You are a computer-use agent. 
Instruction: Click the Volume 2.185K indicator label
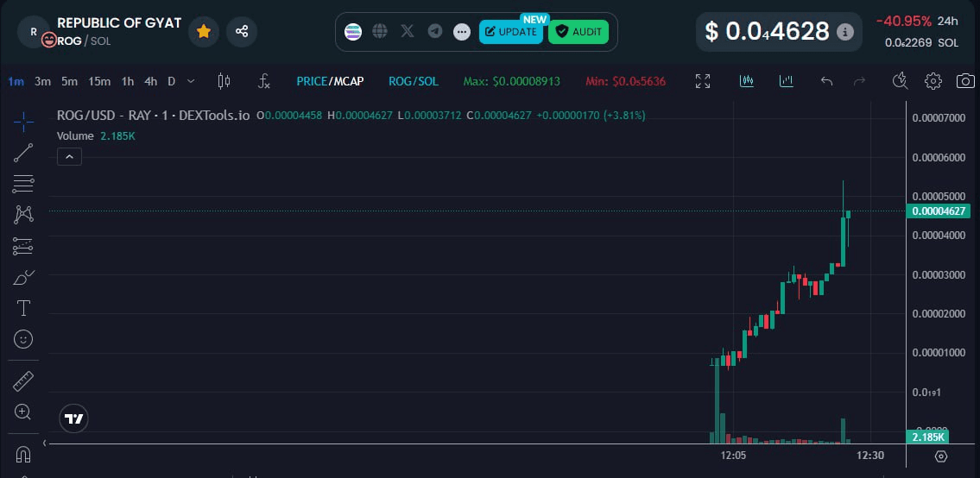point(96,135)
